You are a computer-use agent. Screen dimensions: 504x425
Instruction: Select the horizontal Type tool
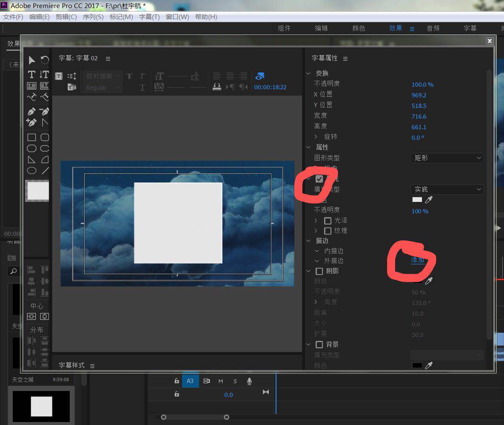[x=31, y=75]
